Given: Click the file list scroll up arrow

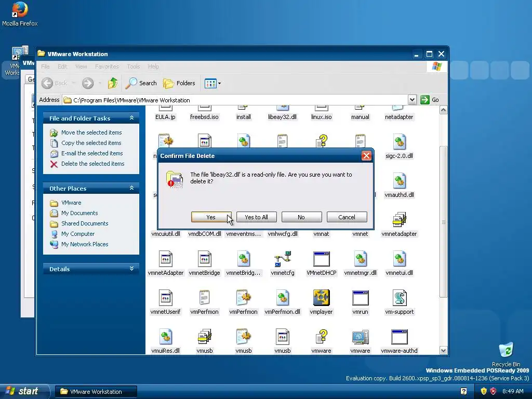Looking at the screenshot, I should point(443,110).
